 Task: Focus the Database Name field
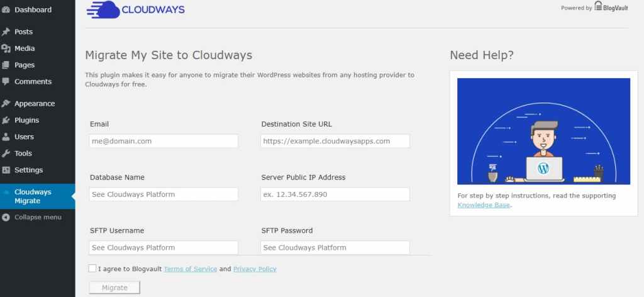[164, 194]
